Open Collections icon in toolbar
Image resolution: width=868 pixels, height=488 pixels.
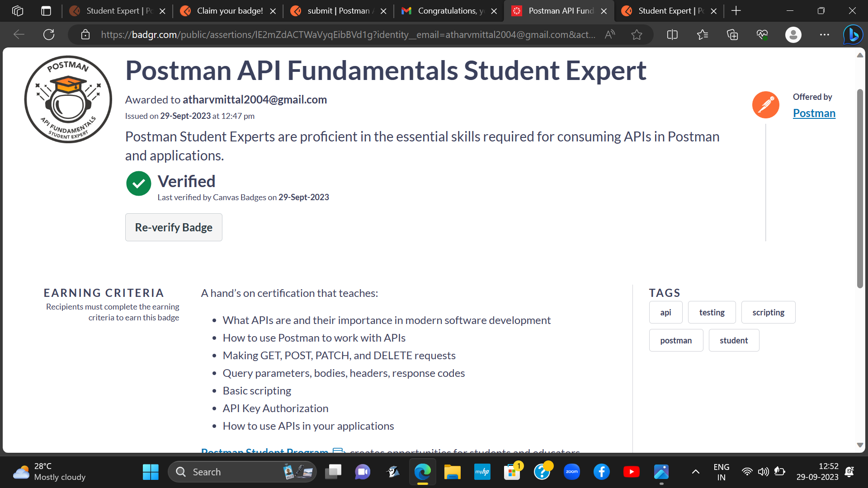pos(732,35)
